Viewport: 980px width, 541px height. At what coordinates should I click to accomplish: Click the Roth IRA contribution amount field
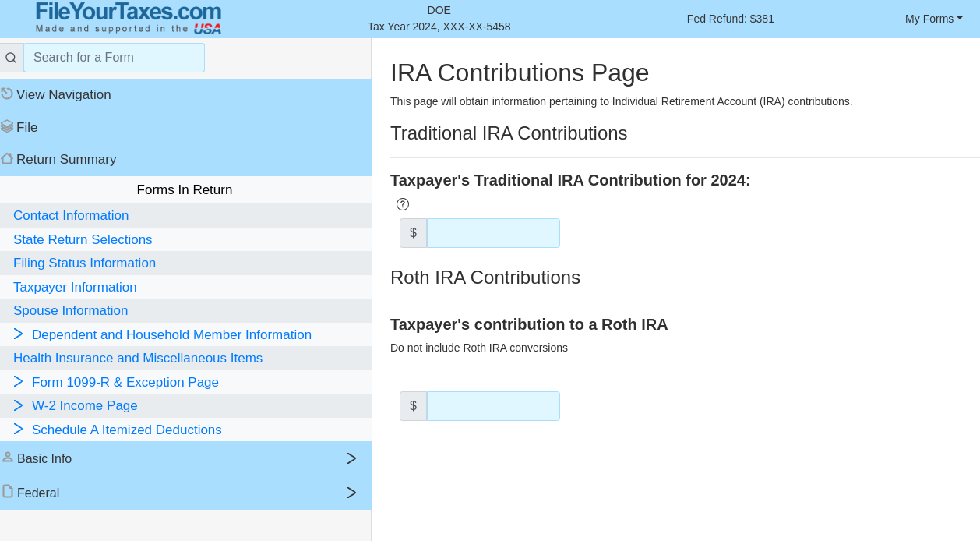[x=493, y=405]
